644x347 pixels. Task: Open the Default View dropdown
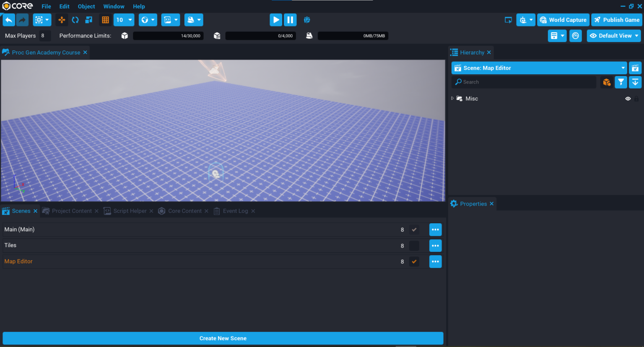(x=613, y=36)
